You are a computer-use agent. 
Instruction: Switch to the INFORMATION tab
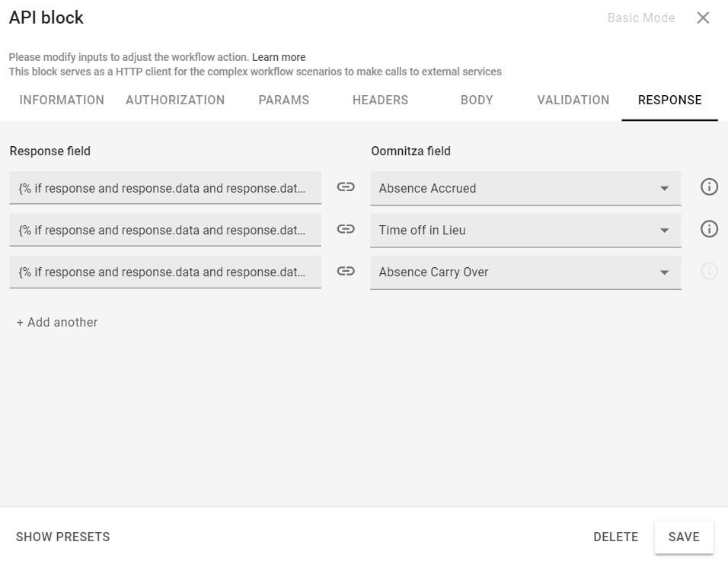point(62,100)
